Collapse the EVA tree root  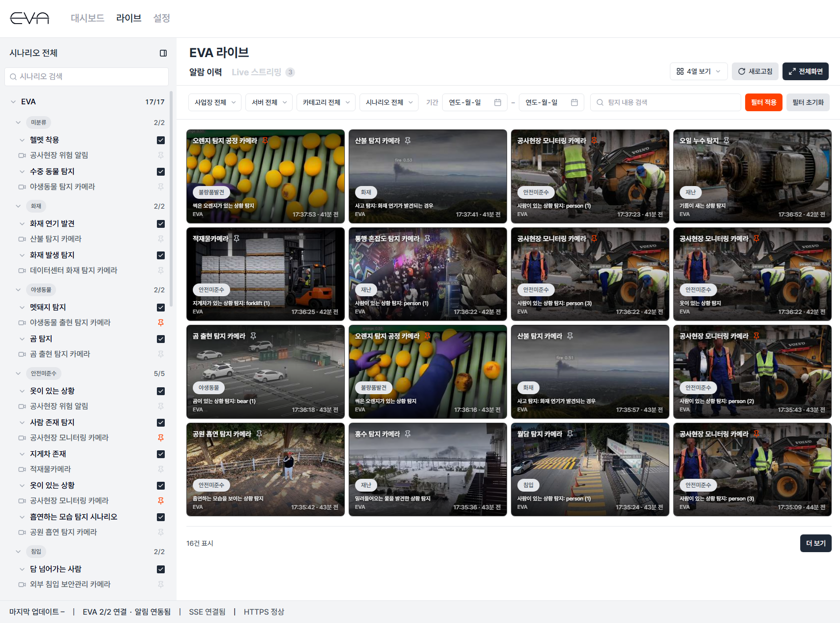(13, 102)
